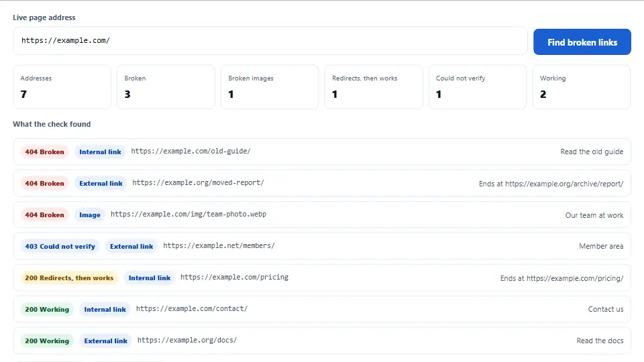Open the example.net members URL
The width and height of the screenshot is (644, 362).
(219, 245)
